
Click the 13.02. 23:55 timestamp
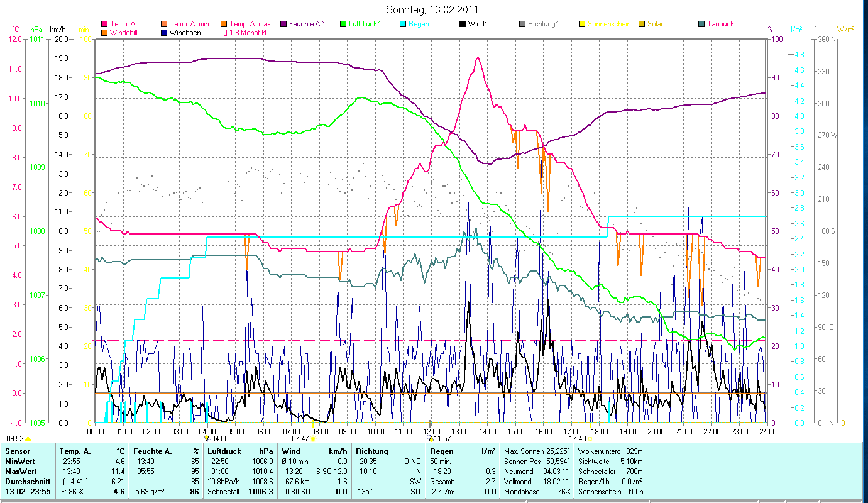(29, 491)
